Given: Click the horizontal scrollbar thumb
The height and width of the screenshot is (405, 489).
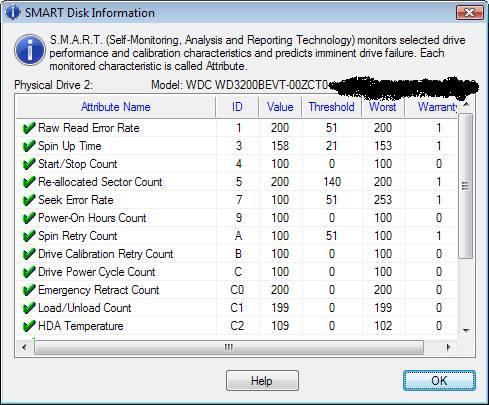Looking at the screenshot, I should 229,348.
